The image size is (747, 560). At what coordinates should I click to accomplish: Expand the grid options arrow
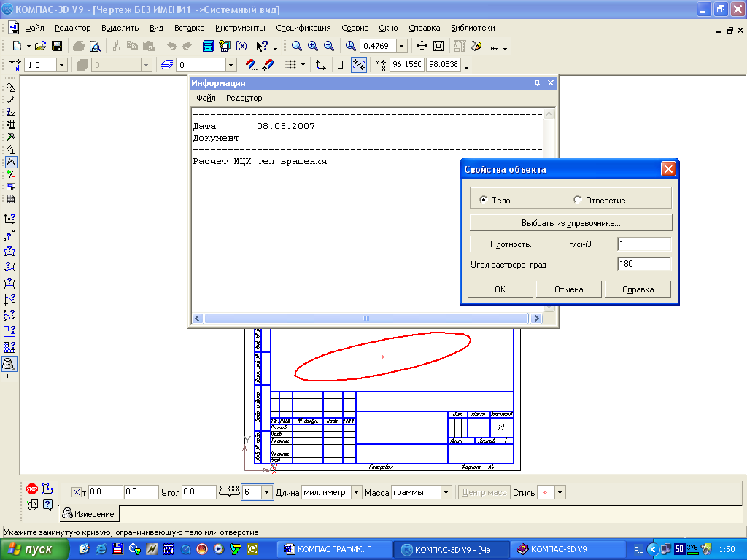coord(303,65)
